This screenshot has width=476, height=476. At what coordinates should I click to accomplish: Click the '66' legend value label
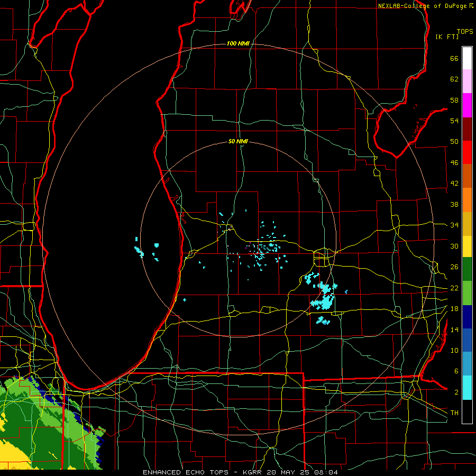click(454, 59)
